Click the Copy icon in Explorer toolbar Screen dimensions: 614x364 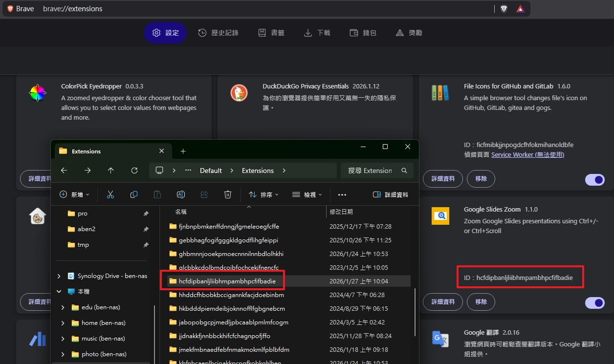click(x=134, y=194)
